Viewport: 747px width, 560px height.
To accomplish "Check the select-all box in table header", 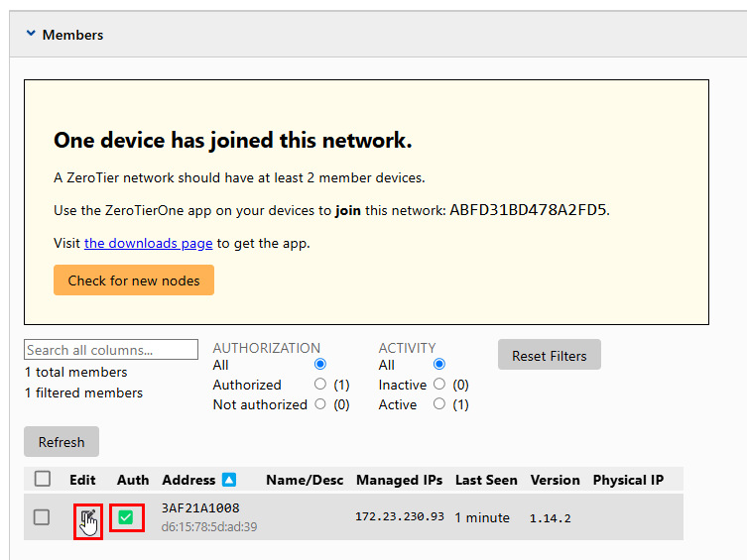I will [43, 480].
